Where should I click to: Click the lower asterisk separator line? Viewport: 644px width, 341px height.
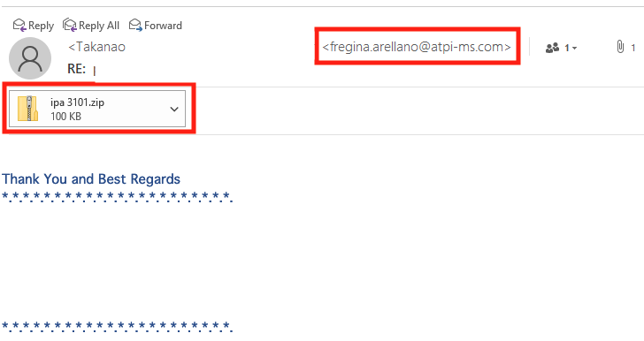[x=117, y=327]
